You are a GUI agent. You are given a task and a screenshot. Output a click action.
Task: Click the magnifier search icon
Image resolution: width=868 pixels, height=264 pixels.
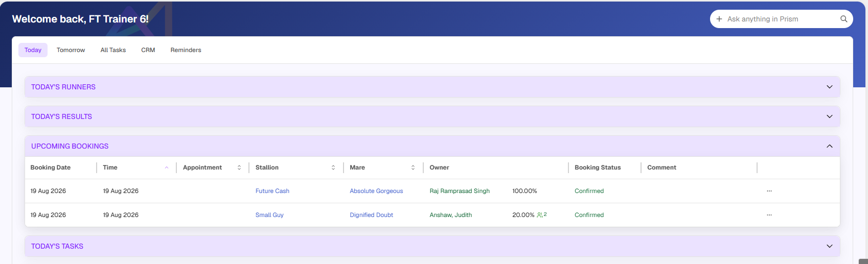843,19
